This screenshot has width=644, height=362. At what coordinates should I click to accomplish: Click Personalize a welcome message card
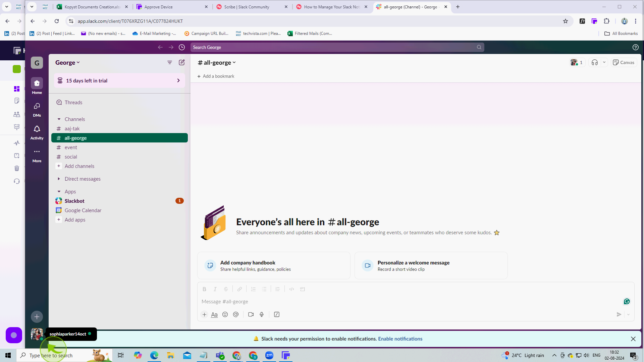(431, 265)
